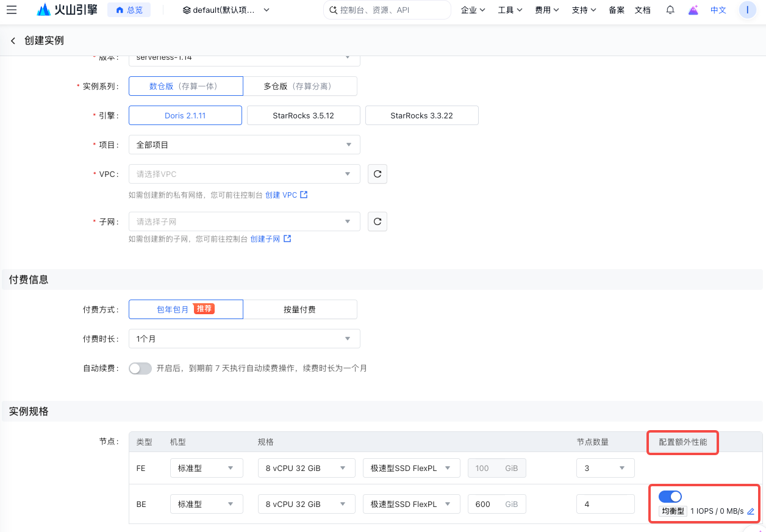The image size is (766, 532).
Task: Edit the BE extra performance values
Action: tap(751, 511)
